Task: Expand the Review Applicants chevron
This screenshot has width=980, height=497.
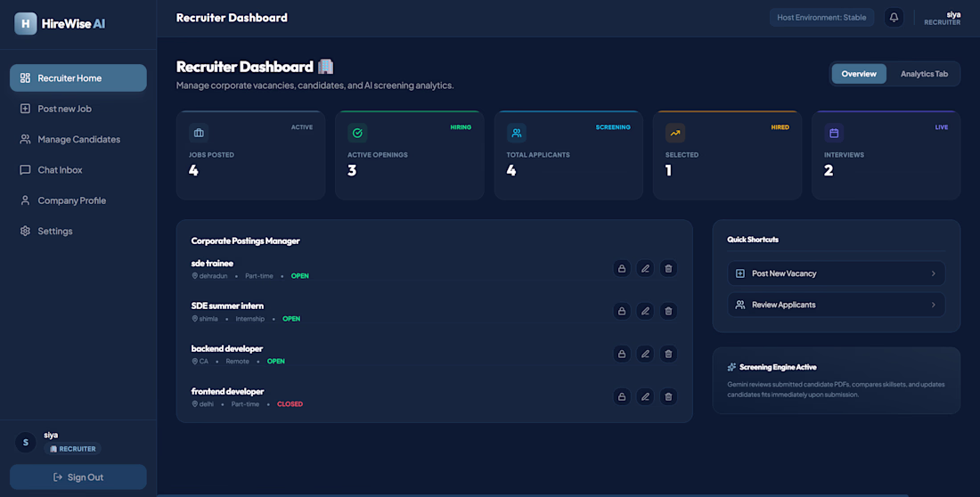Action: pos(933,305)
